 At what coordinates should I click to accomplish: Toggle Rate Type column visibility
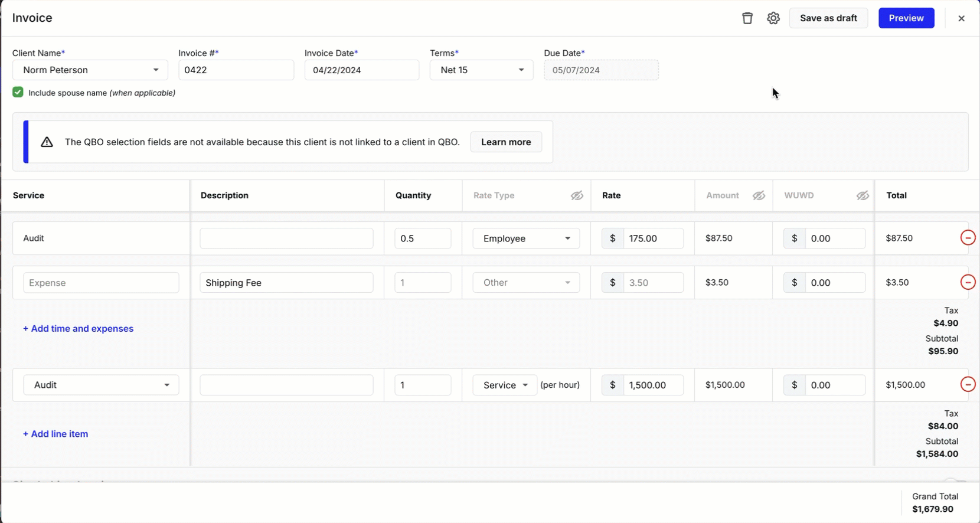(x=577, y=195)
